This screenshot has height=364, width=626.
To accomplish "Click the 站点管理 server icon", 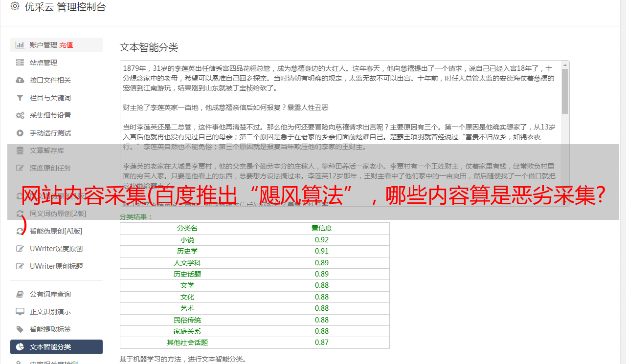I will [20, 63].
